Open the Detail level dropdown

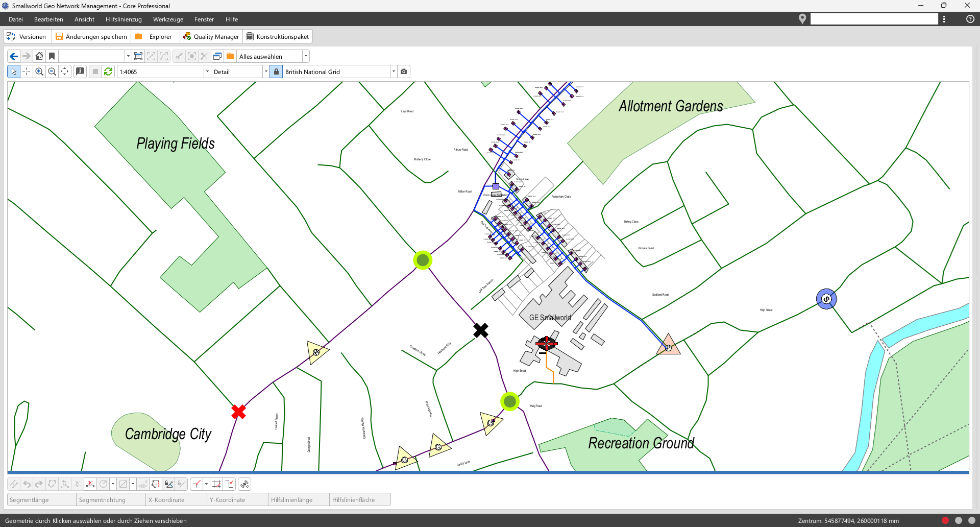tap(266, 71)
